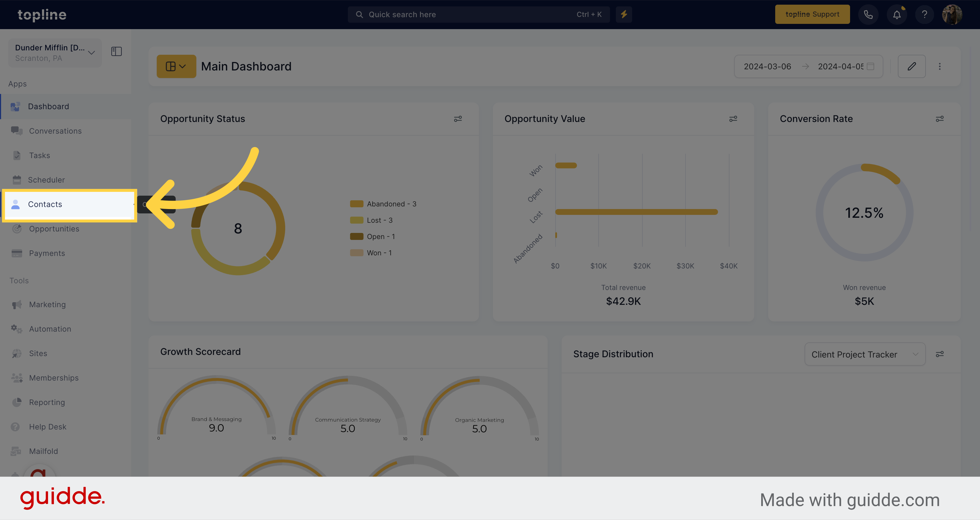
Task: Open Conversations from sidebar
Action: coord(56,130)
